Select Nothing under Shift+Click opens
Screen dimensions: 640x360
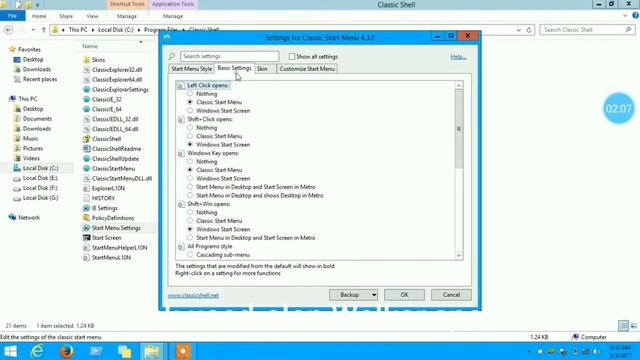tap(190, 127)
